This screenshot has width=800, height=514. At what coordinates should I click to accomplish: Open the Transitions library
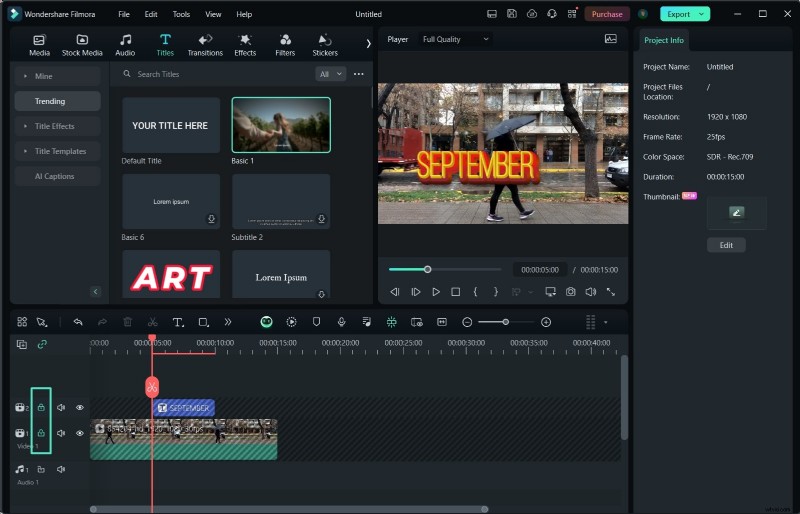coord(205,44)
